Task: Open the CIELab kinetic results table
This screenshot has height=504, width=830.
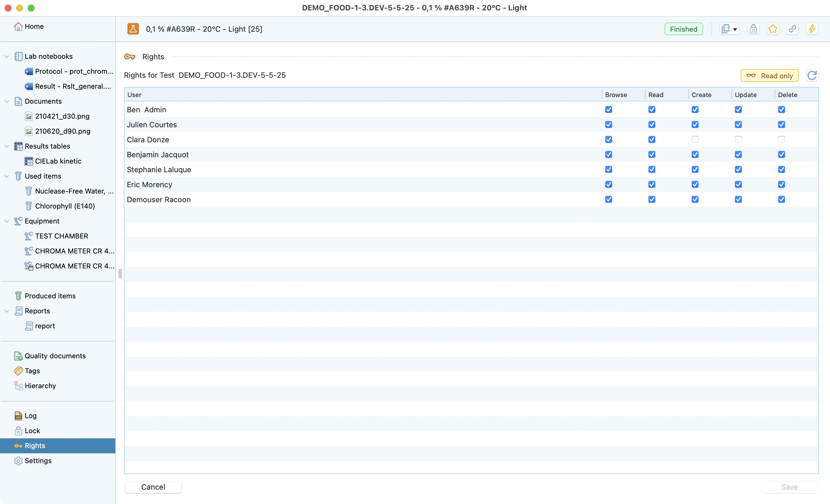Action: click(x=58, y=161)
